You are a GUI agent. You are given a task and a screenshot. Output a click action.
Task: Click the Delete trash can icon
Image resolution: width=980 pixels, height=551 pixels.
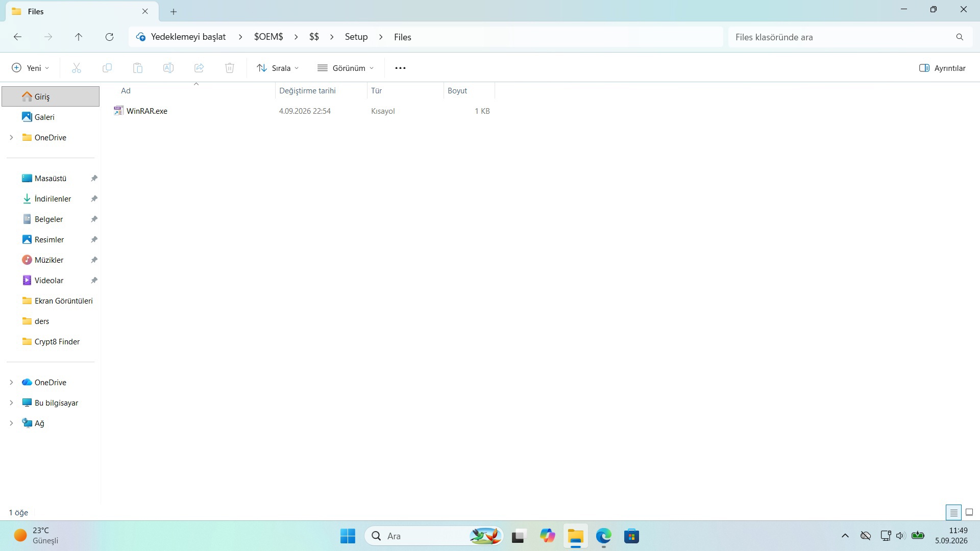pyautogui.click(x=230, y=68)
